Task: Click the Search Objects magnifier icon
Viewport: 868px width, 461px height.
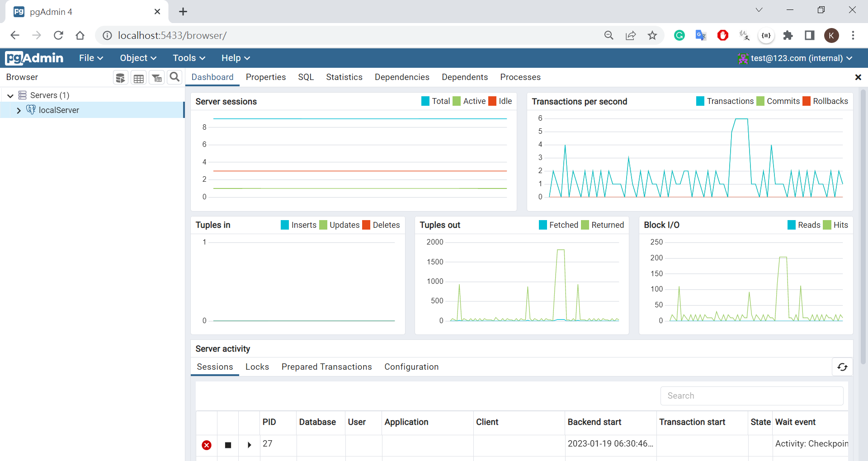Action: pos(175,77)
